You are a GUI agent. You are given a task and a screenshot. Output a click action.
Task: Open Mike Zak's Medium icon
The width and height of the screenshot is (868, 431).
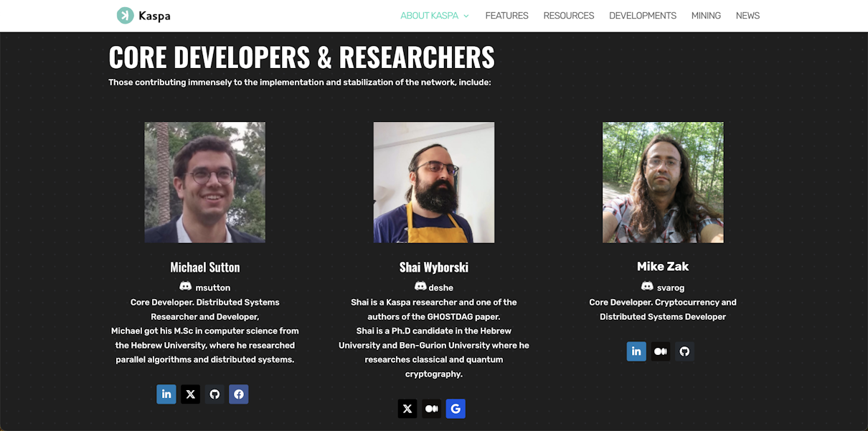pos(661,351)
